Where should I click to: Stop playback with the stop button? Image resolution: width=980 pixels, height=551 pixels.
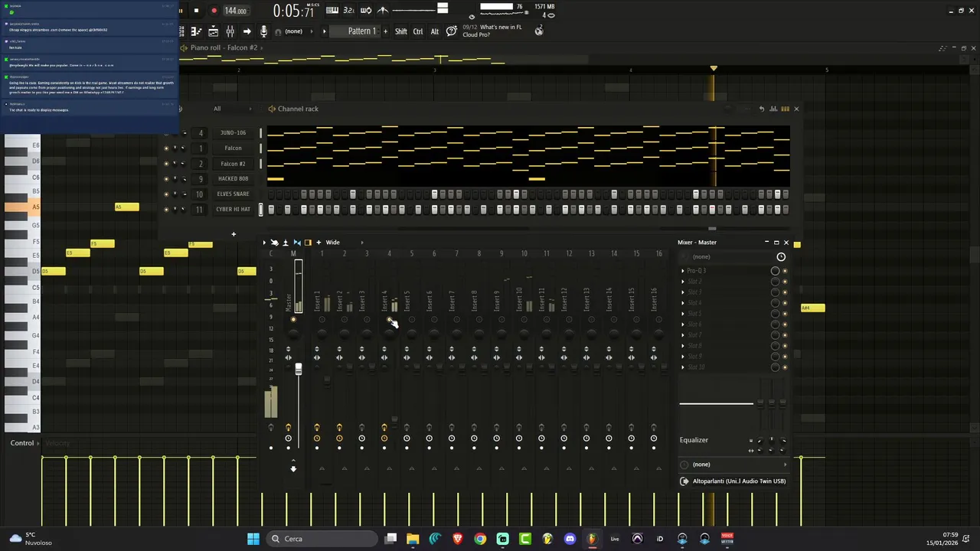click(196, 11)
